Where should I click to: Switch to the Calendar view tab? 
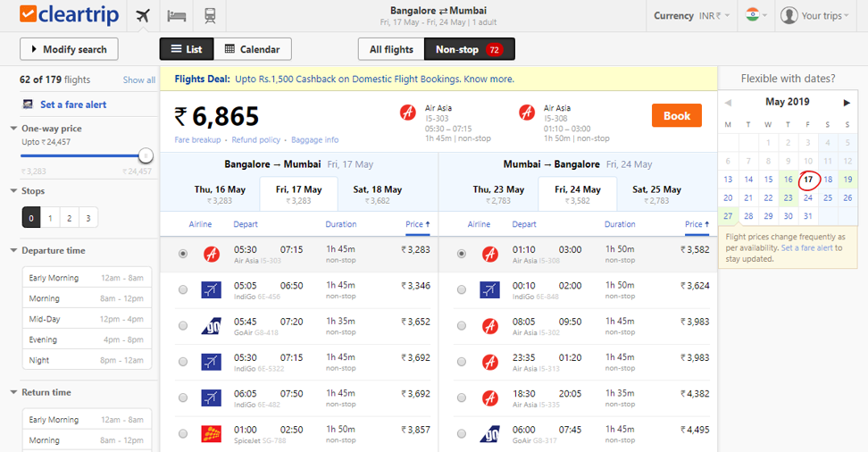point(253,49)
